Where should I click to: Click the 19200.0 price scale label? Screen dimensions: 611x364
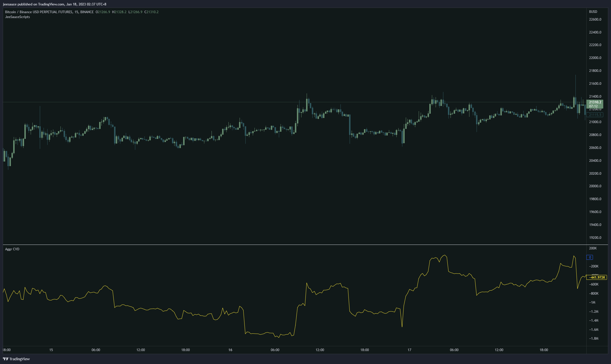pyautogui.click(x=595, y=238)
